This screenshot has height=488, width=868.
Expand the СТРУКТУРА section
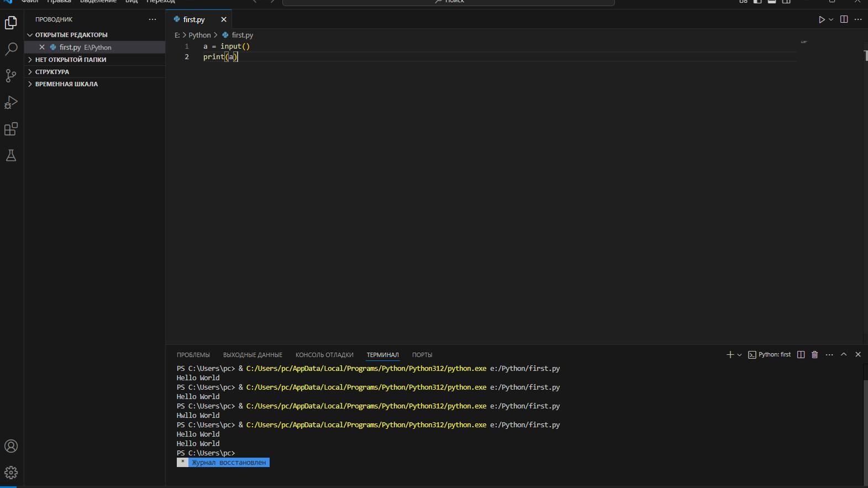pos(52,72)
